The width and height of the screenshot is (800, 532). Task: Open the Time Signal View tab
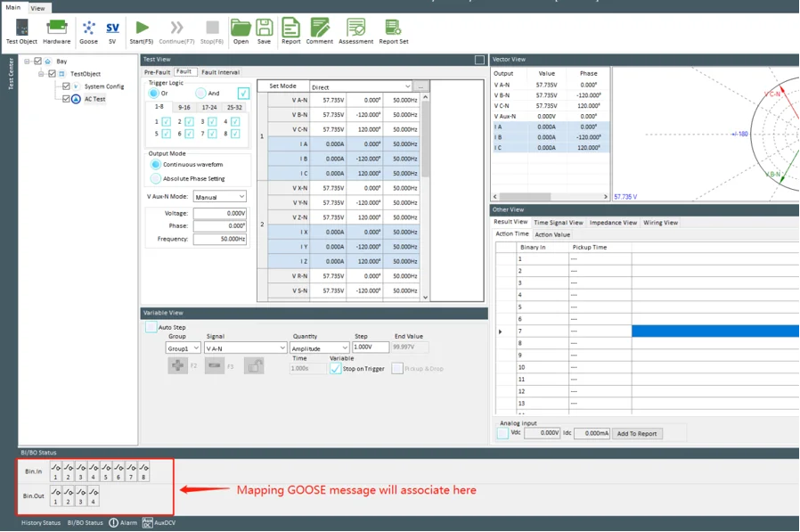559,223
